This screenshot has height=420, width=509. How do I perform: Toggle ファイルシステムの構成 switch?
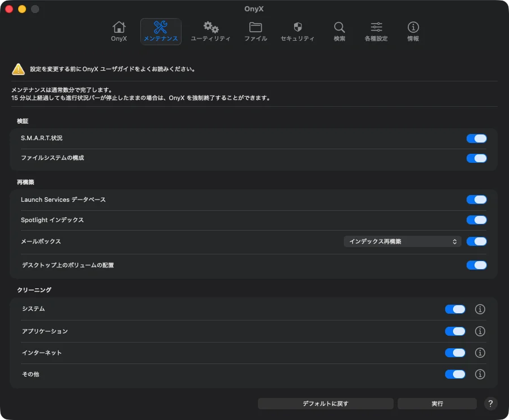click(x=476, y=158)
